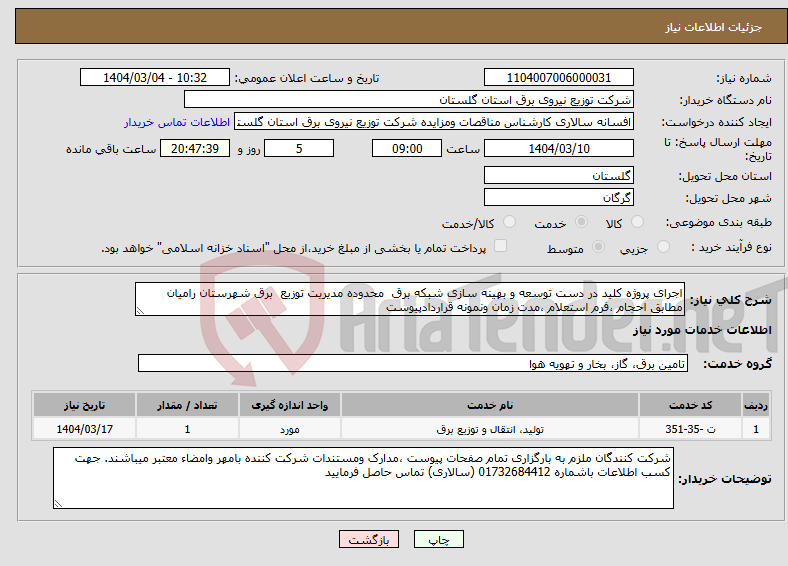Toggle the اسناد خزانه اسلامی payment checkbox
The image size is (788, 566).
pyautogui.click(x=501, y=245)
